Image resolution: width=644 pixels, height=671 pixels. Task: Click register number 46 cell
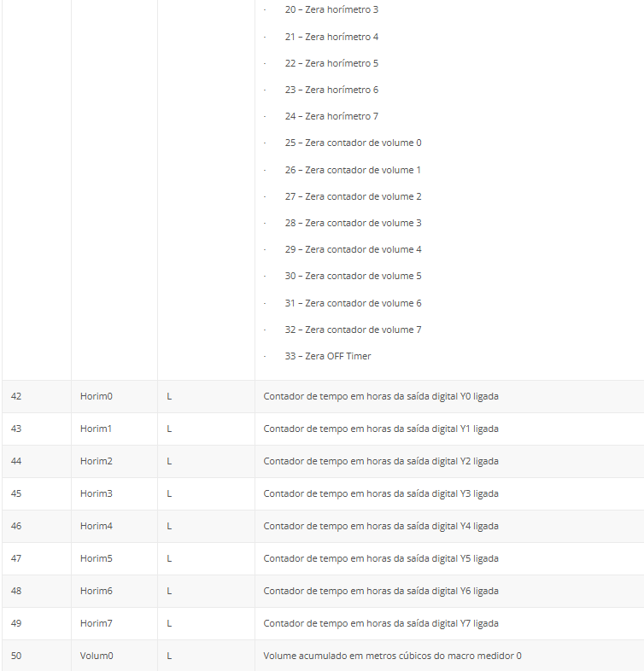pos(16,526)
